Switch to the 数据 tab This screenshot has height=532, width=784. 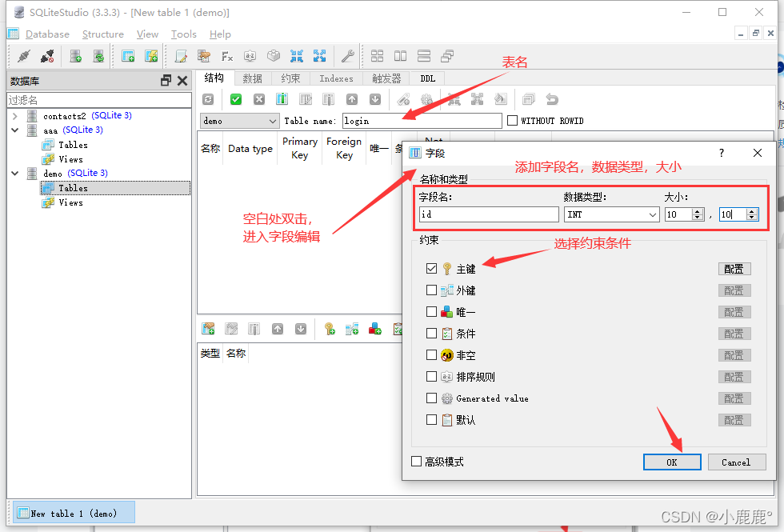252,78
